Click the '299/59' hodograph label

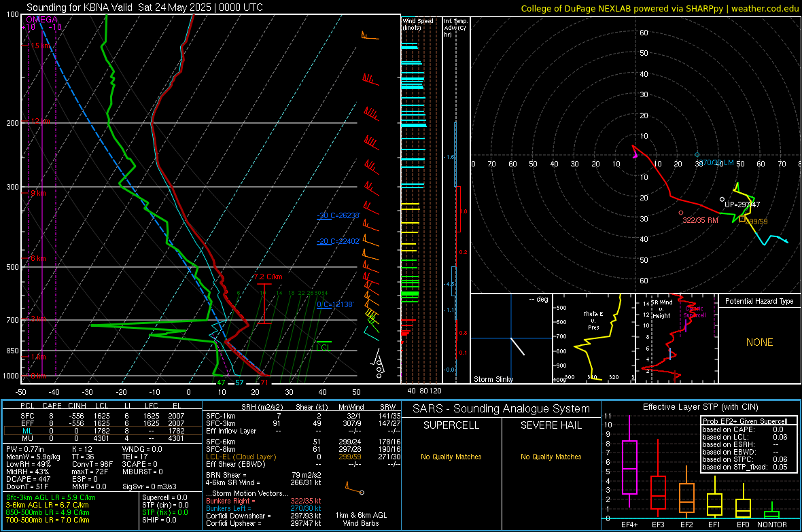[756, 221]
